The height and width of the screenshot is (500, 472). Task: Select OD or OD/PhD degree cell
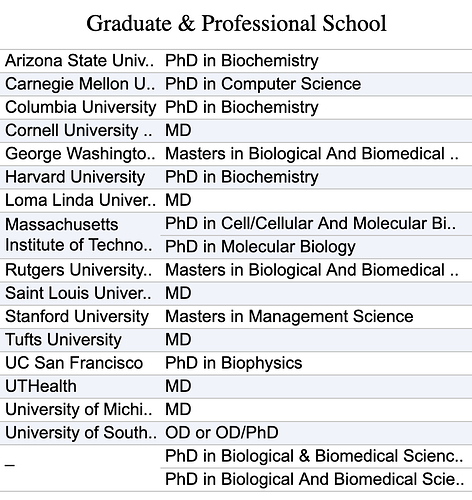pyautogui.click(x=316, y=433)
